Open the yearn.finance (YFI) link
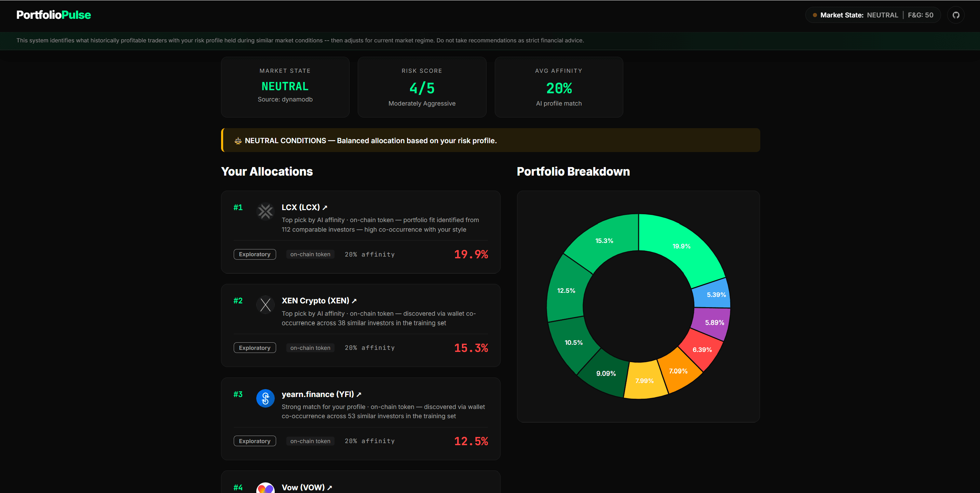Screen dimensions: 980x493 [x=318, y=395]
